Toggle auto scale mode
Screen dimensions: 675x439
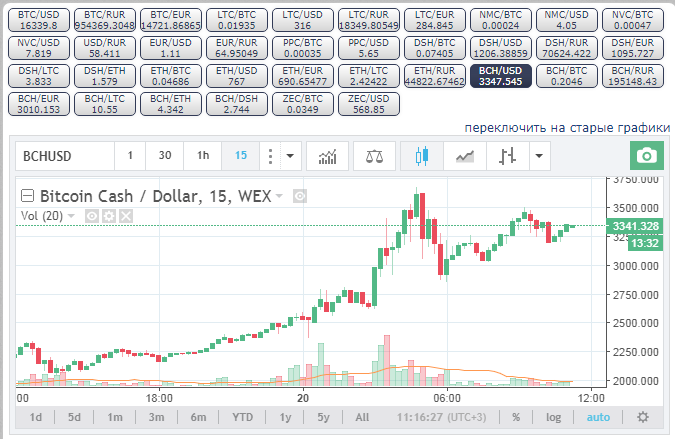pos(598,417)
